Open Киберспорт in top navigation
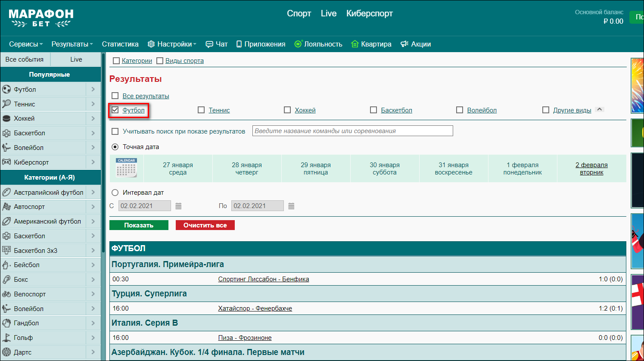 [370, 13]
